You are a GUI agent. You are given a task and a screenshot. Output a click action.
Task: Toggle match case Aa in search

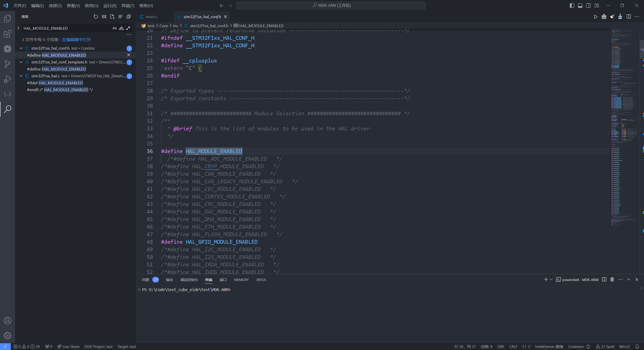coord(114,28)
